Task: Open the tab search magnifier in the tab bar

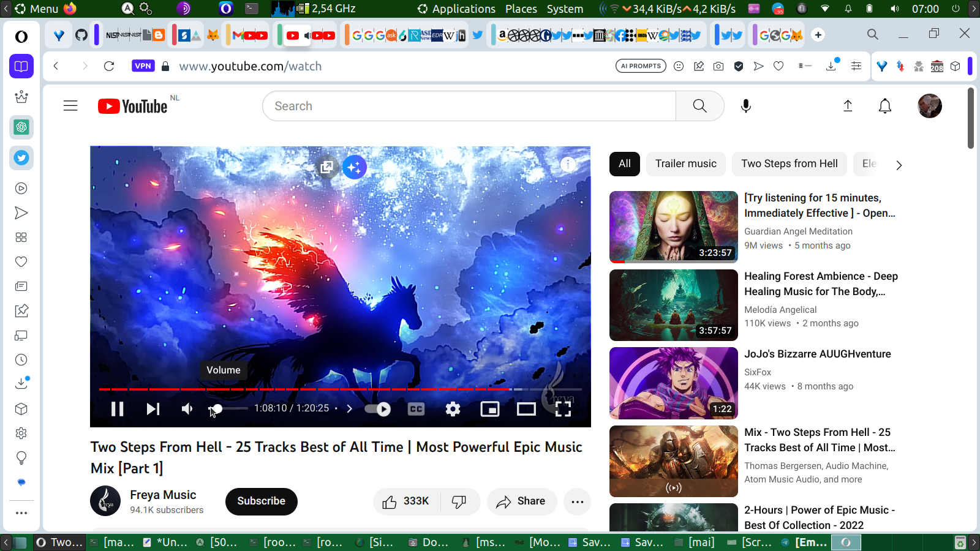Action: tap(873, 34)
